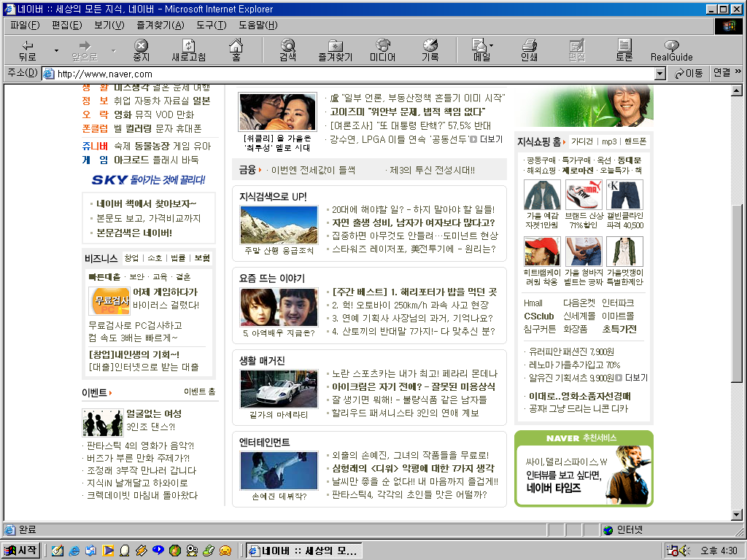
Task: Click the red cap product thumbnail
Action: click(542, 252)
